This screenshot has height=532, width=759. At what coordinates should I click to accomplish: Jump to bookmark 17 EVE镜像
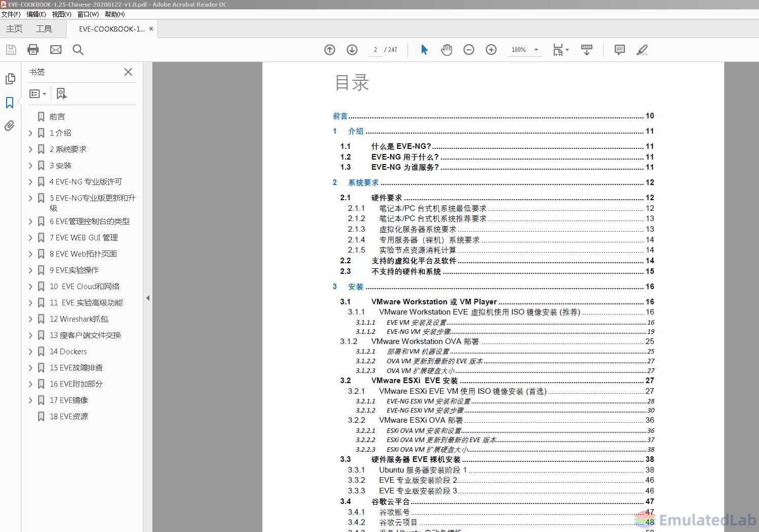[69, 400]
